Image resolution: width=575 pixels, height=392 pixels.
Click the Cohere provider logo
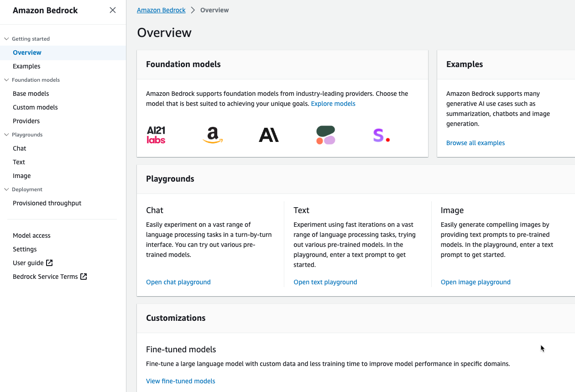325,135
